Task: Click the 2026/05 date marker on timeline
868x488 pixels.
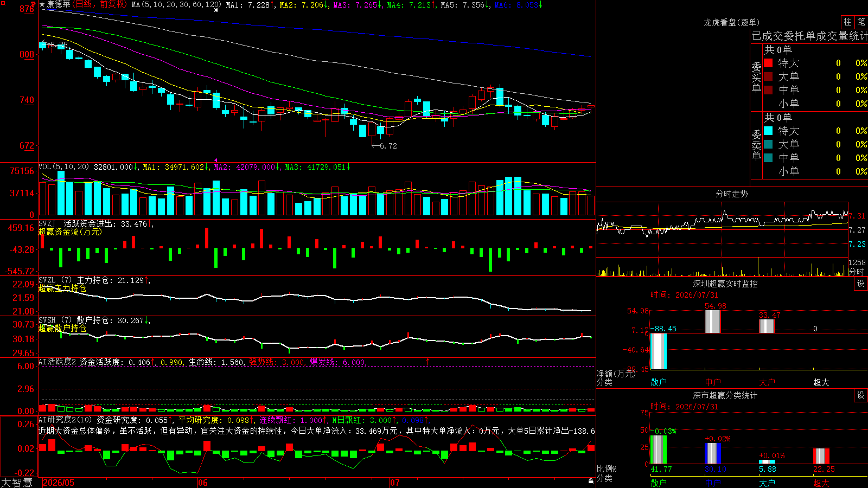Action: (x=59, y=483)
